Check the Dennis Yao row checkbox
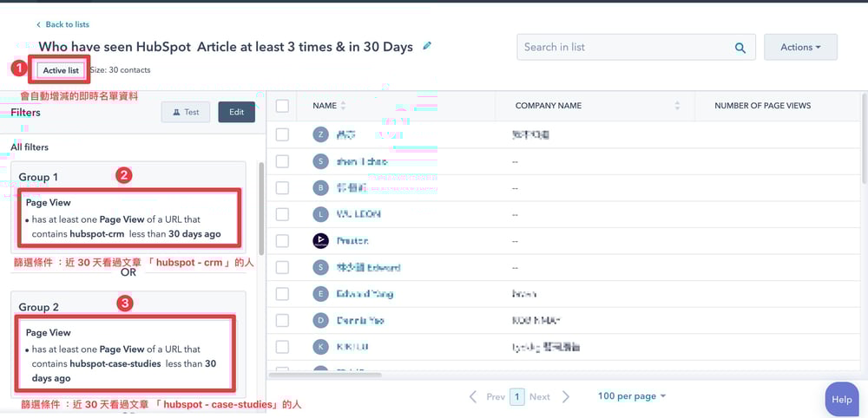Viewport: 868px width, 418px height. pyautogui.click(x=282, y=320)
